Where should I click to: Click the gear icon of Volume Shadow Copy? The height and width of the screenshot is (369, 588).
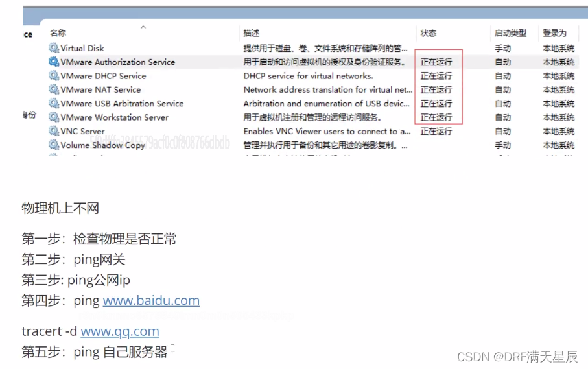click(54, 145)
